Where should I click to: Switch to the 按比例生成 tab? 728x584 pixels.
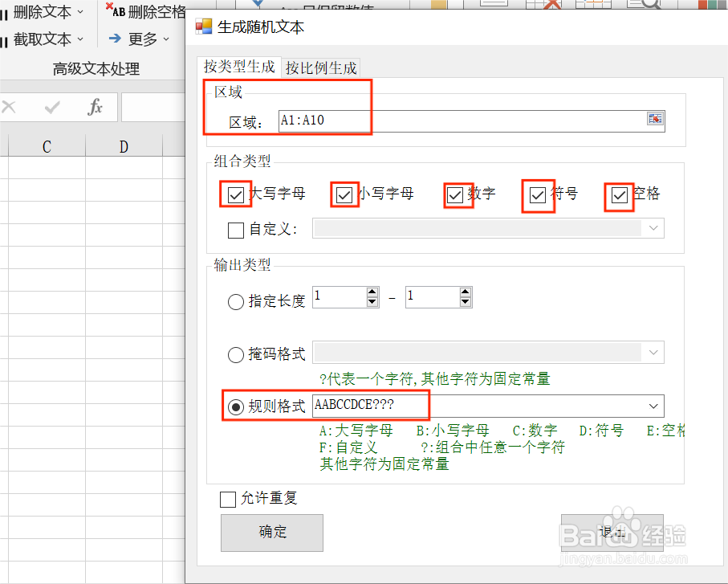[x=322, y=68]
